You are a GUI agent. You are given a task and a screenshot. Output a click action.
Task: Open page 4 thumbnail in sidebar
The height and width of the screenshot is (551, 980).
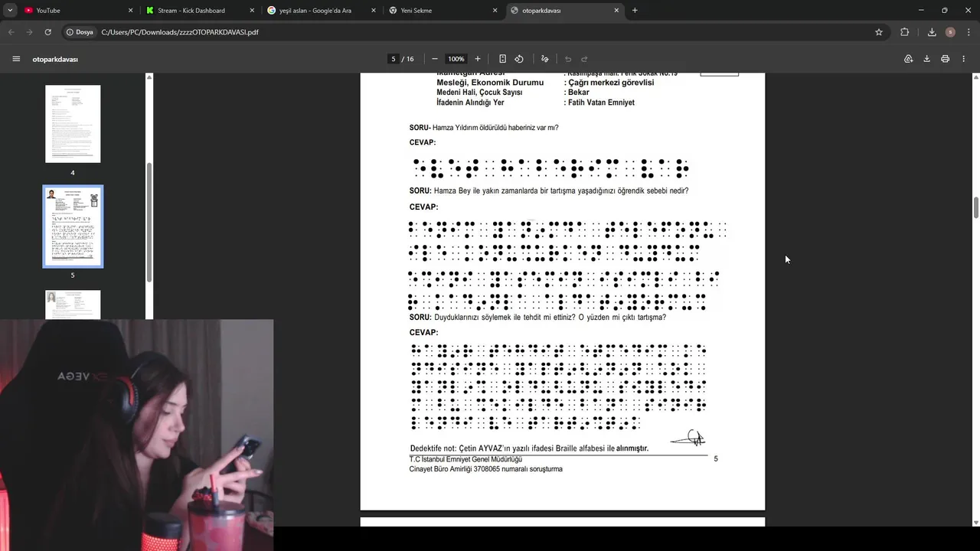point(73,124)
